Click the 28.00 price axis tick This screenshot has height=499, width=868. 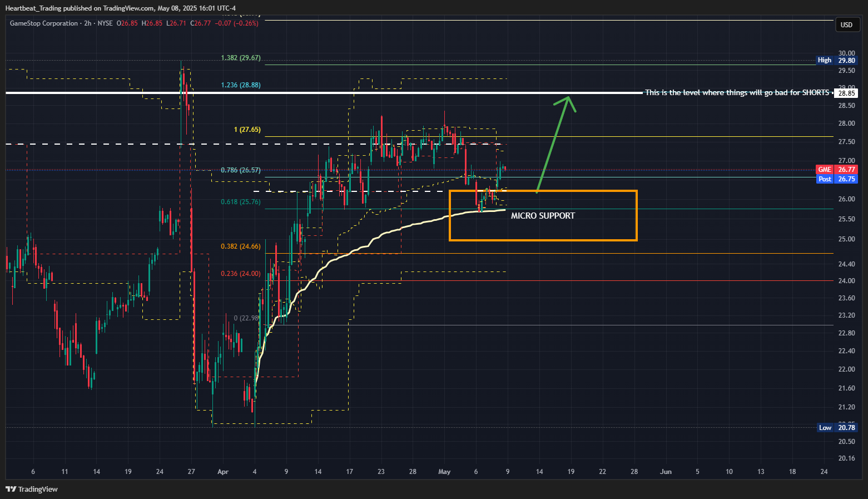point(847,123)
